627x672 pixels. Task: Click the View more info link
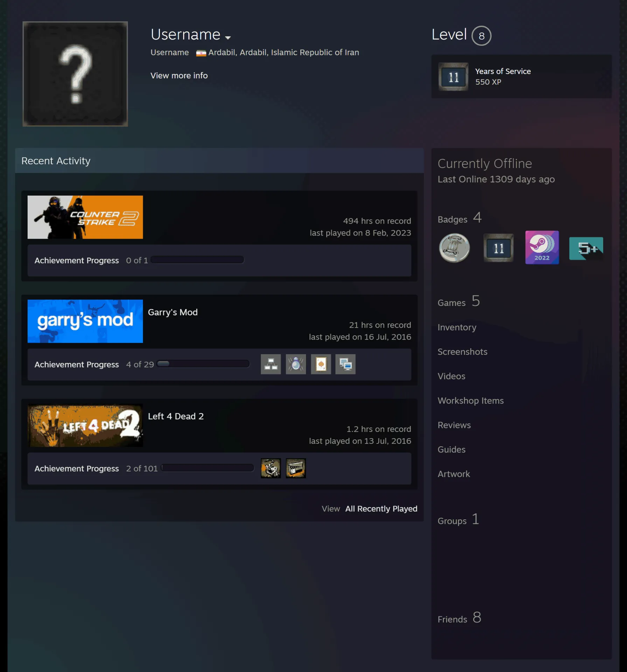point(179,76)
